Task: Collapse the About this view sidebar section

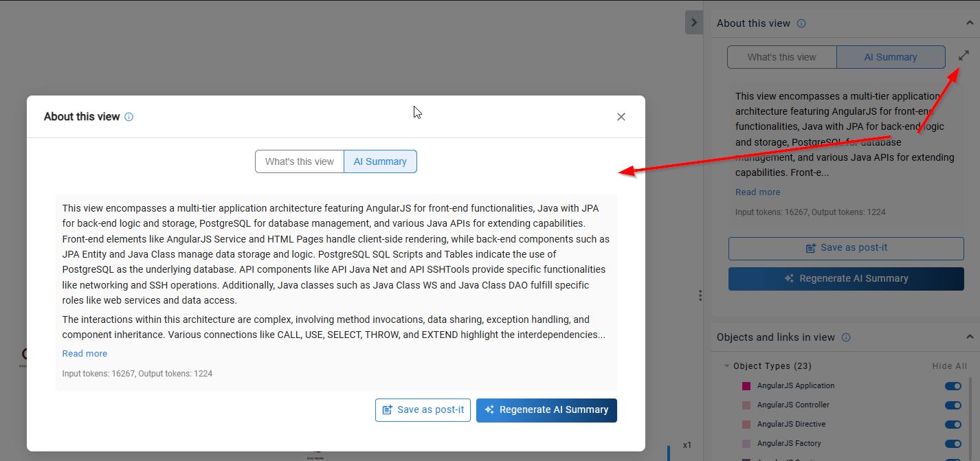Action: point(969,23)
